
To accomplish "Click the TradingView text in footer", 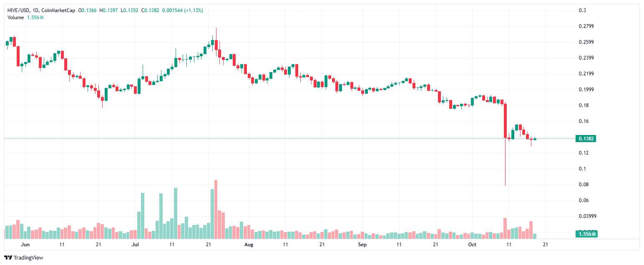I will tap(28, 258).
